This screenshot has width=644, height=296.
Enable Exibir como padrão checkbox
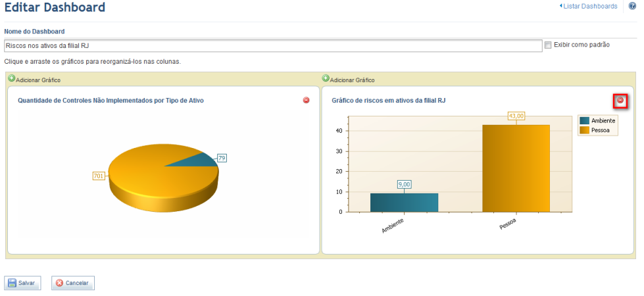547,45
